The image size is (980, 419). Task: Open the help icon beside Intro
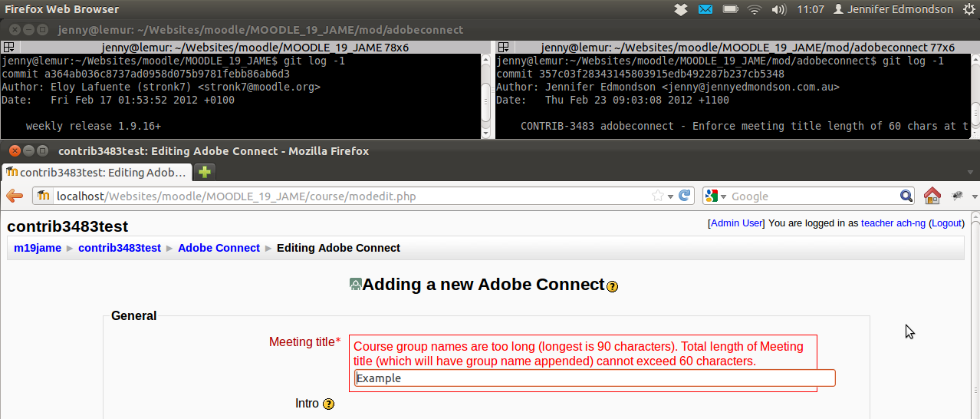coord(329,404)
